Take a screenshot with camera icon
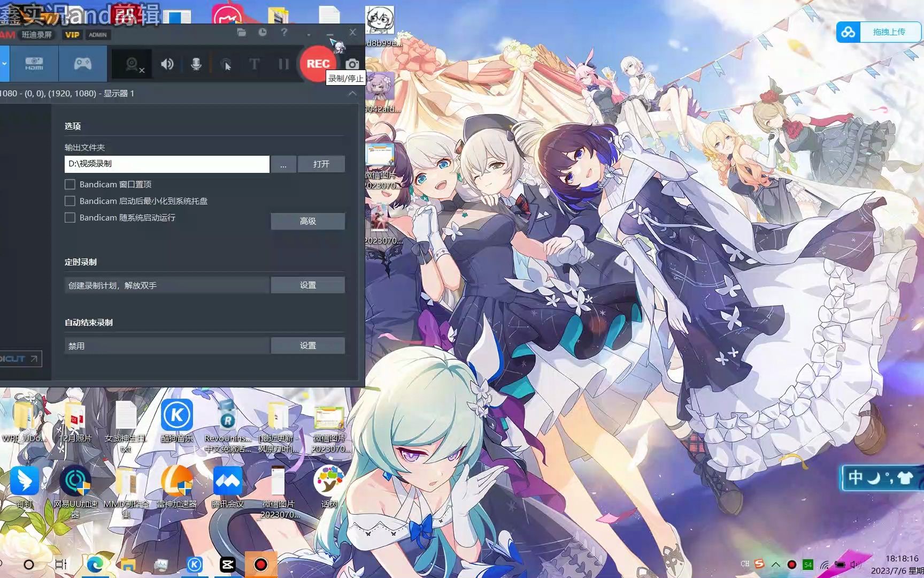924x578 pixels. click(x=352, y=64)
